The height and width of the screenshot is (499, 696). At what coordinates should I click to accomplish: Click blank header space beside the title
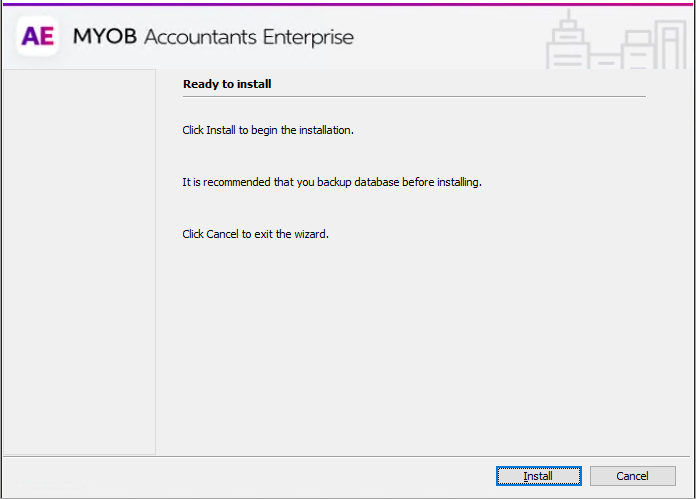[x=450, y=38]
